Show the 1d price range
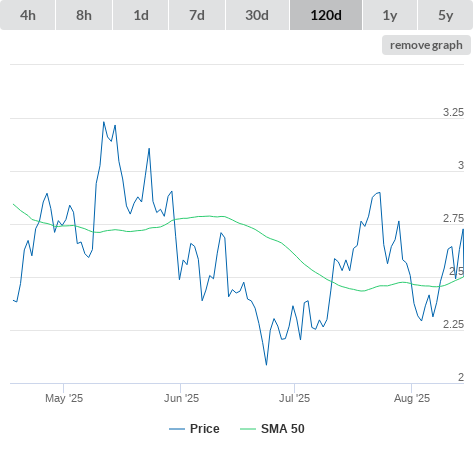This screenshot has height=455, width=474. click(141, 15)
